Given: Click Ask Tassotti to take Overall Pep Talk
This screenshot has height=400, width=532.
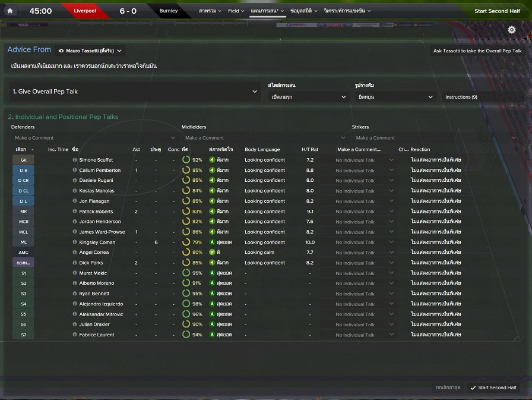Looking at the screenshot, I should [x=477, y=51].
